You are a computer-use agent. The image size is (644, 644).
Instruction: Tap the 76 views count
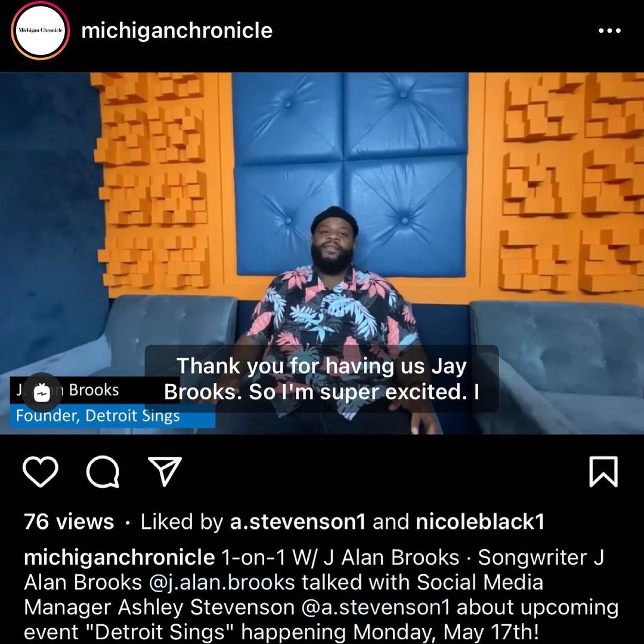[69, 522]
